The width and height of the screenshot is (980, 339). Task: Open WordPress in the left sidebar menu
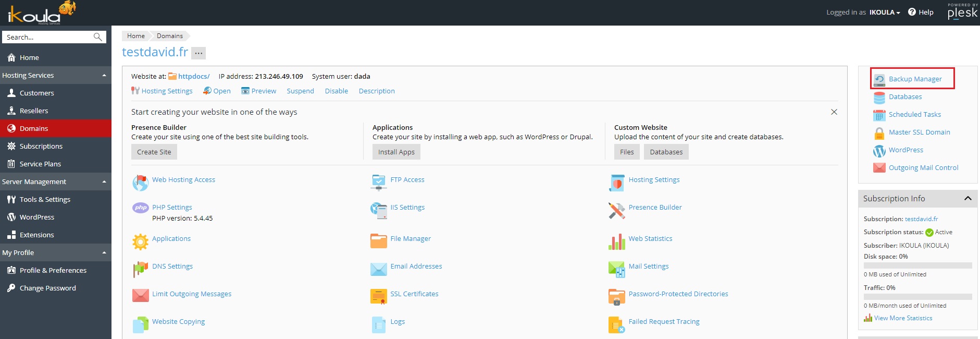point(56,217)
